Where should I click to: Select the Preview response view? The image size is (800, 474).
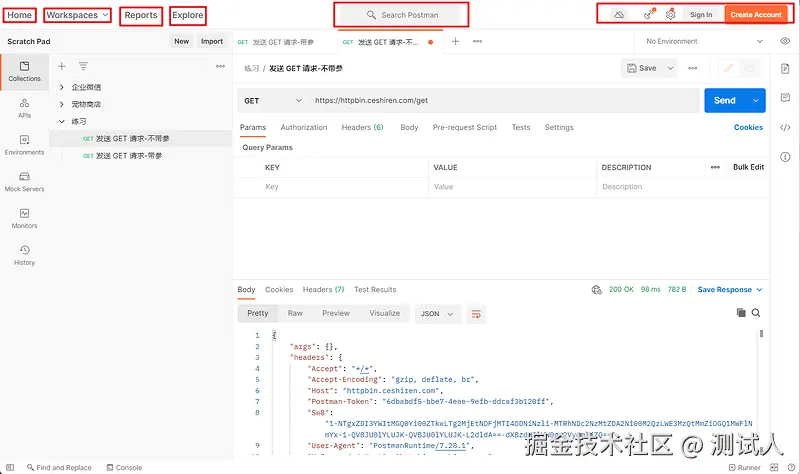click(336, 313)
